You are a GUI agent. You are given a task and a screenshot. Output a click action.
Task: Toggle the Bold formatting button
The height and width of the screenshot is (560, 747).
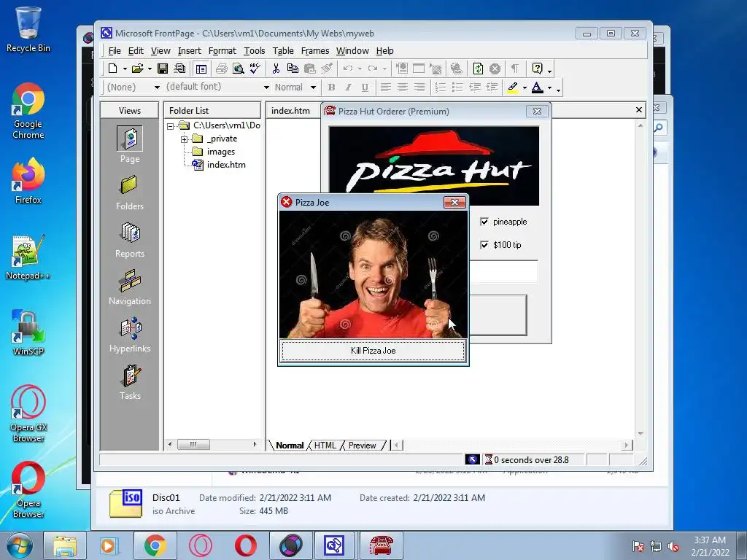[332, 87]
